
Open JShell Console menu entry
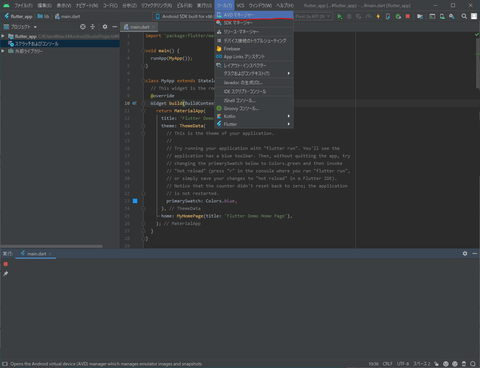(254, 100)
